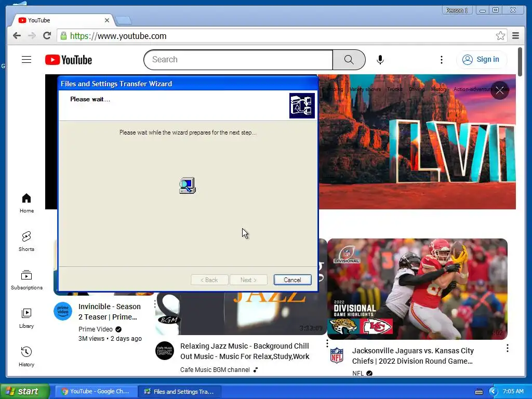The height and width of the screenshot is (399, 532).
Task: Open Library in the sidebar
Action: click(x=26, y=318)
